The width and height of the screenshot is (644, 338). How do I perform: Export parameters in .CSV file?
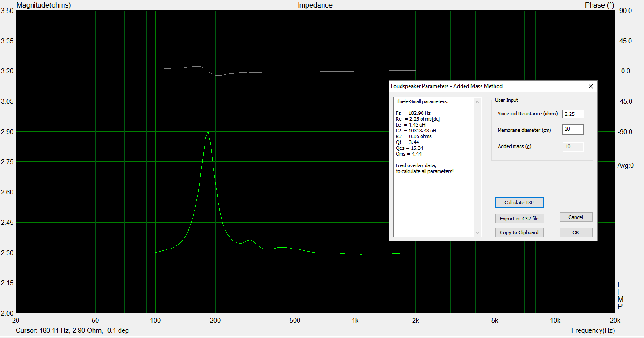coord(519,219)
